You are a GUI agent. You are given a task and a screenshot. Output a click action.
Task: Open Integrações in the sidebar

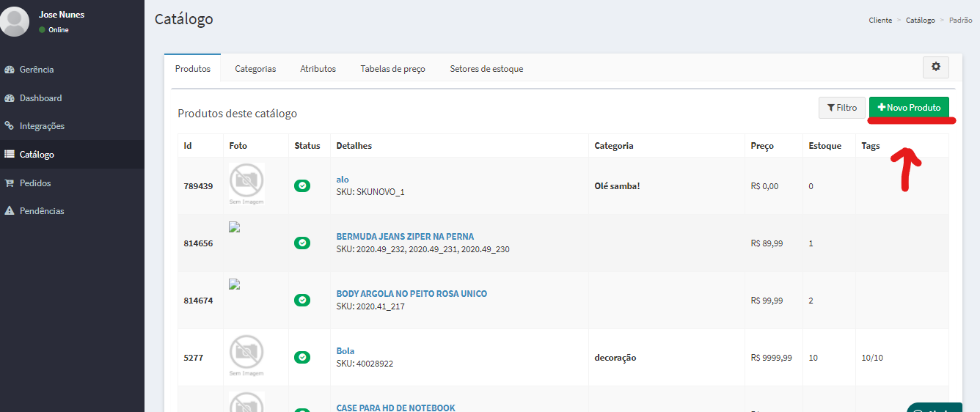(72, 126)
